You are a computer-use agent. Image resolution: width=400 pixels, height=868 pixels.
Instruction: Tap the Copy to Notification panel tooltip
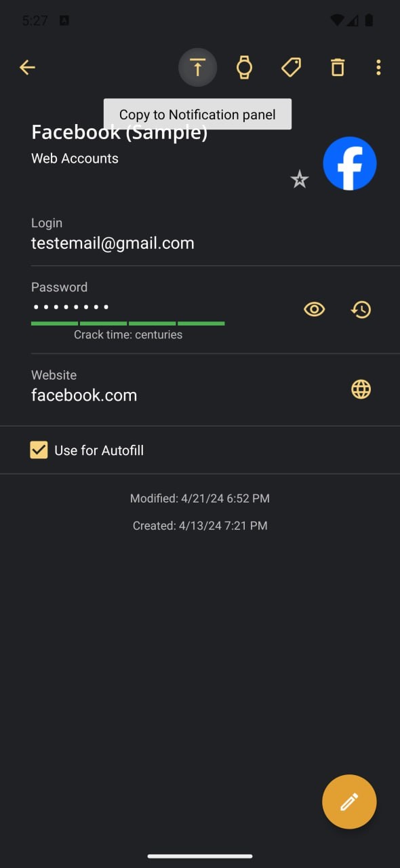pos(197,114)
